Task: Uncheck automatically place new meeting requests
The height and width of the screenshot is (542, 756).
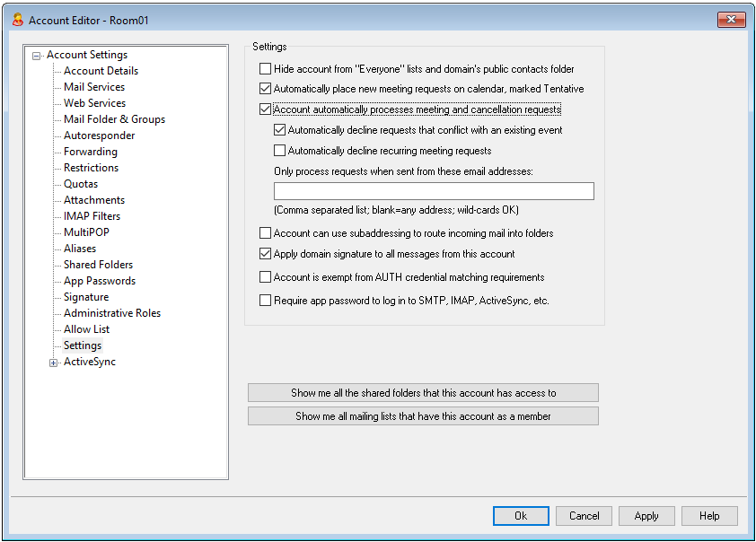Action: point(265,90)
